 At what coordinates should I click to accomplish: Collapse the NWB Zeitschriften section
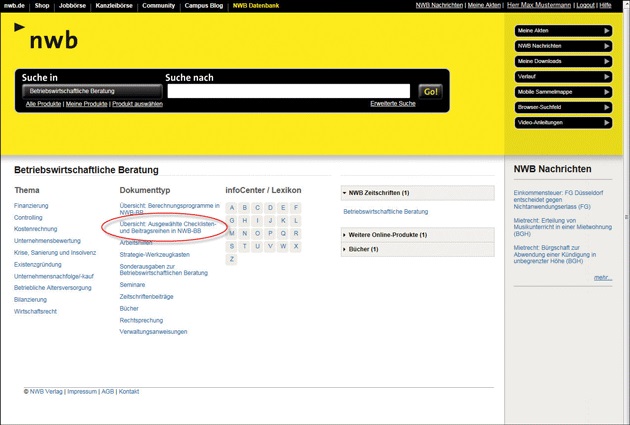click(345, 193)
